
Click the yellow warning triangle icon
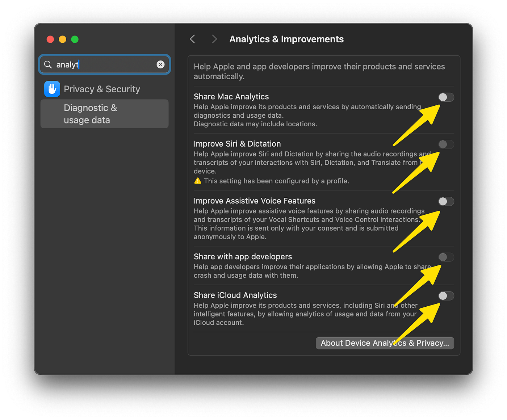(198, 181)
